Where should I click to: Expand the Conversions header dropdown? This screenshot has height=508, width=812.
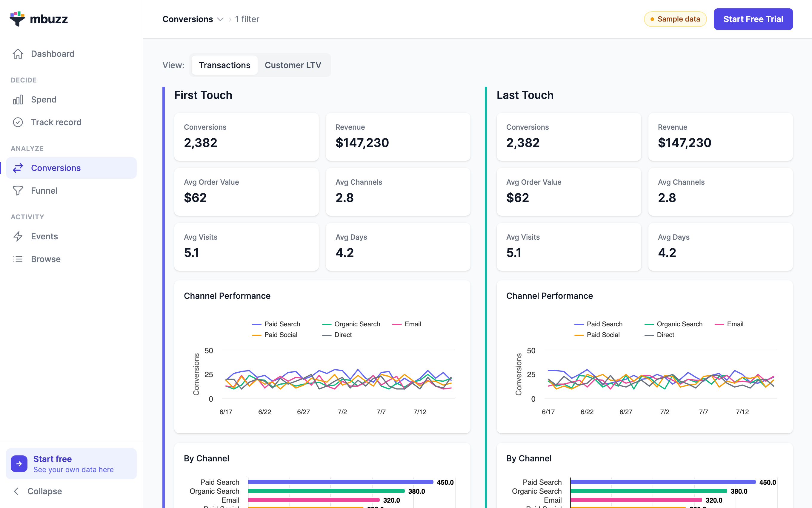point(193,19)
